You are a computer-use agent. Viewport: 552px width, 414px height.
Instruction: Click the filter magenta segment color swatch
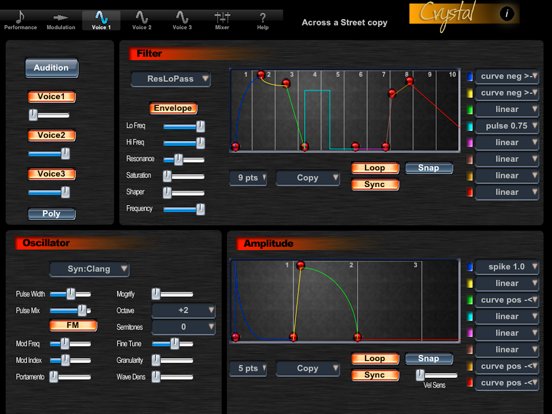[x=470, y=143]
